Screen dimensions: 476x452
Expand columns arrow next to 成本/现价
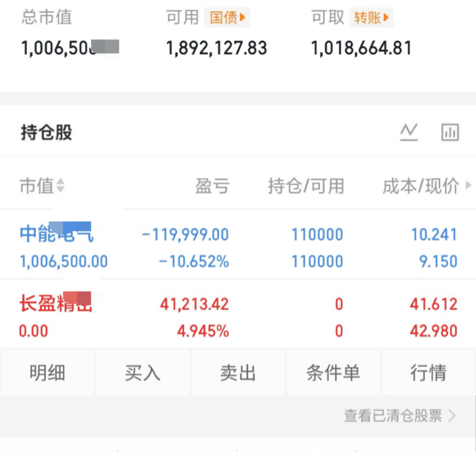[469, 185]
